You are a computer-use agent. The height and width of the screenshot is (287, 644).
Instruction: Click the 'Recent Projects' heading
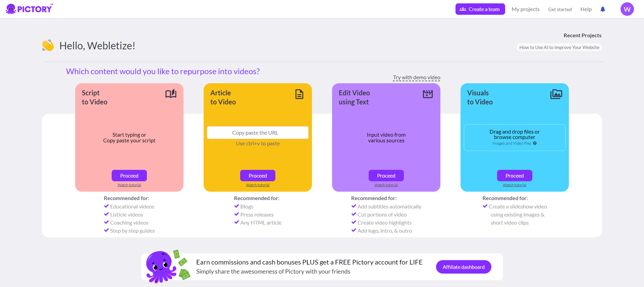coord(583,36)
